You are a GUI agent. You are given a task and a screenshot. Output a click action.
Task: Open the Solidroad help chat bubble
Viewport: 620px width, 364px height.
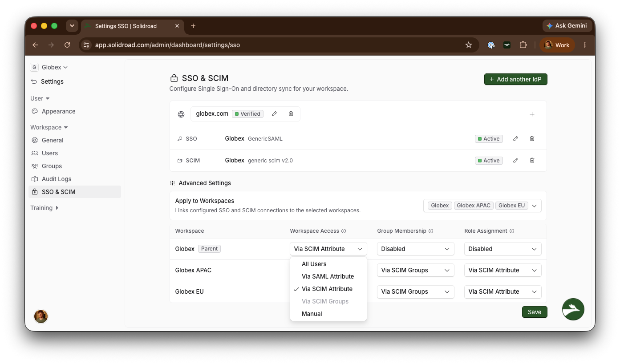(x=573, y=309)
